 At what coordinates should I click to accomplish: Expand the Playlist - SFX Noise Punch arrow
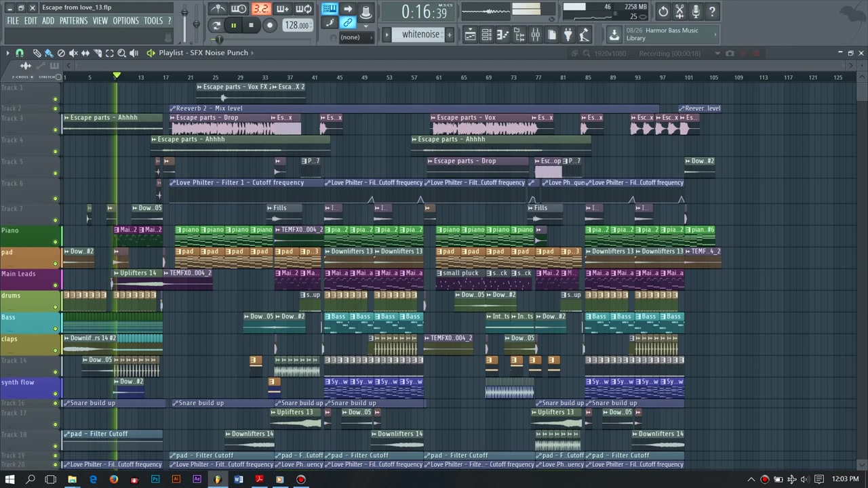(x=252, y=53)
